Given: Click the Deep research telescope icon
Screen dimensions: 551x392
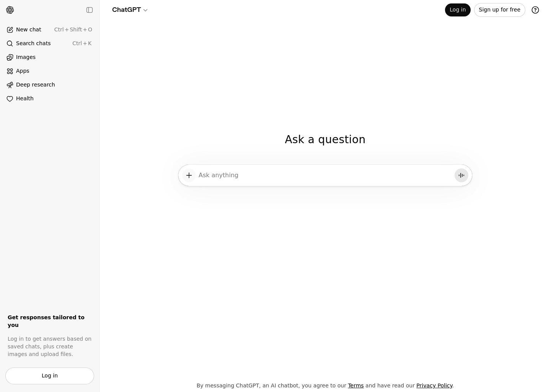Looking at the screenshot, I should (10, 85).
